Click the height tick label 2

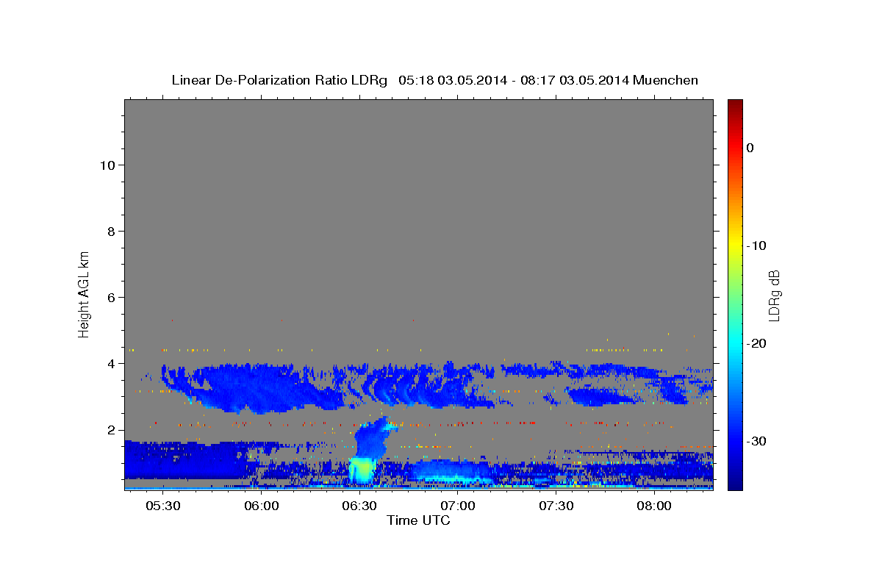coord(111,430)
